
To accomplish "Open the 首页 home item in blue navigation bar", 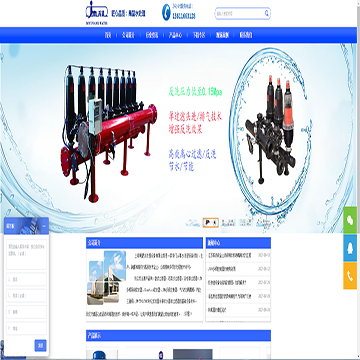I will point(108,35).
